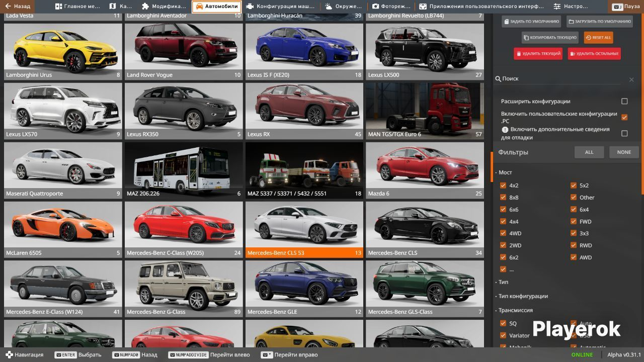Click the Удалить текущий button
Screen dimensions: 644x362
point(538,53)
